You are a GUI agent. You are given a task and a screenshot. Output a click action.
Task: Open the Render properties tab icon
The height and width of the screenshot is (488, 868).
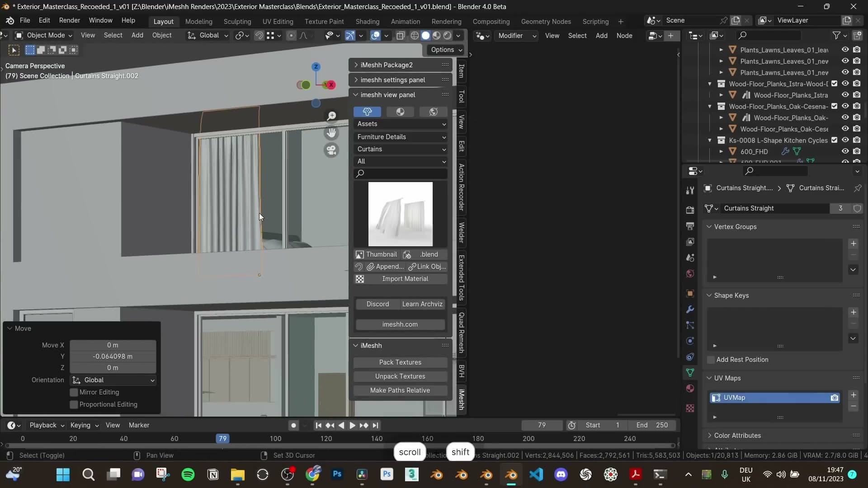coord(690,210)
